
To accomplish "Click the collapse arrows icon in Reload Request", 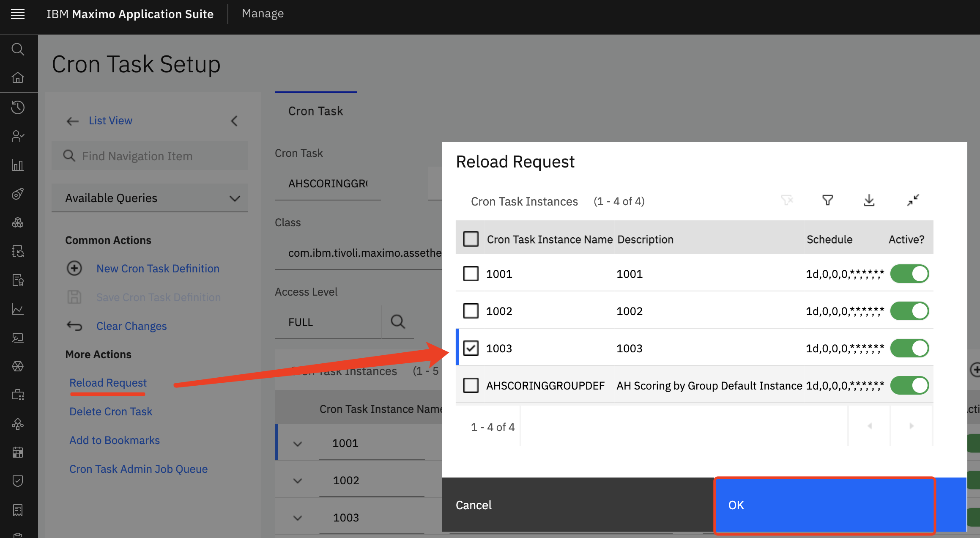I will pos(913,200).
